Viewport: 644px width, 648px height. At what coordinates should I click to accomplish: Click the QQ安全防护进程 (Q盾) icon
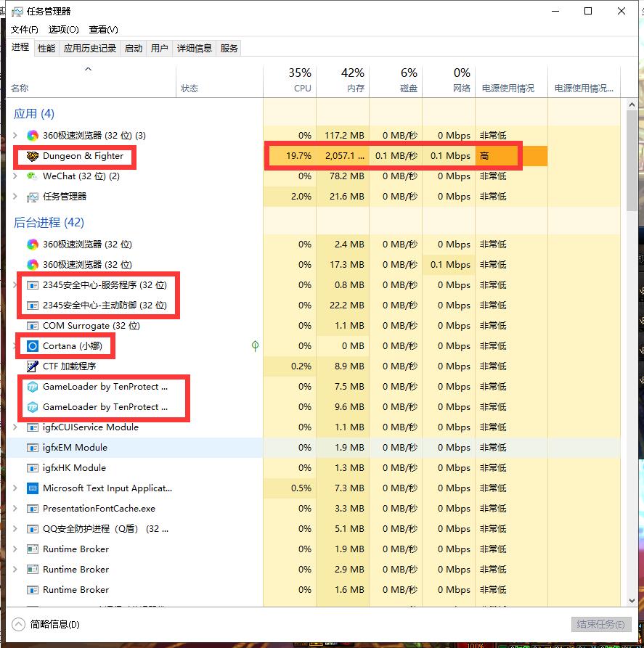point(32,529)
